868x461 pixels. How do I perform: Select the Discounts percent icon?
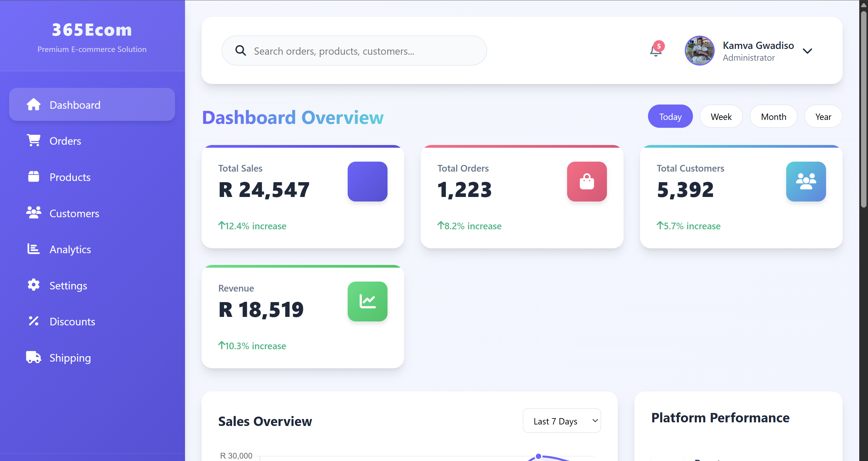click(x=34, y=321)
